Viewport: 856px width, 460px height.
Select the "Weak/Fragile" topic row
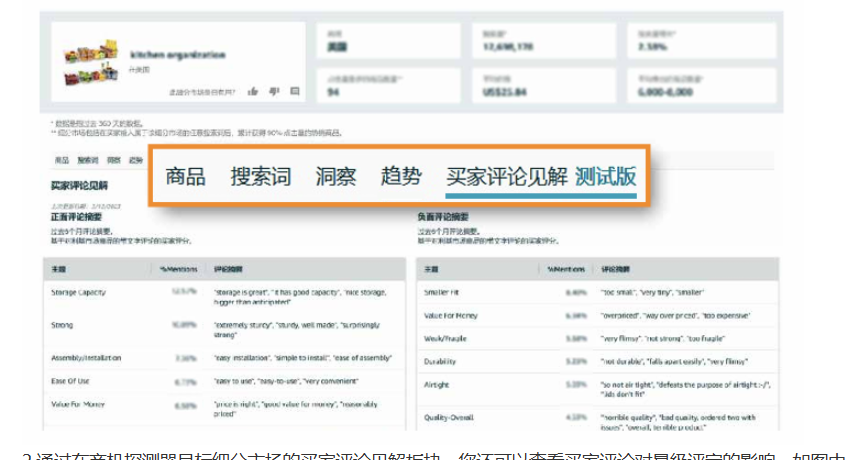[597, 338]
